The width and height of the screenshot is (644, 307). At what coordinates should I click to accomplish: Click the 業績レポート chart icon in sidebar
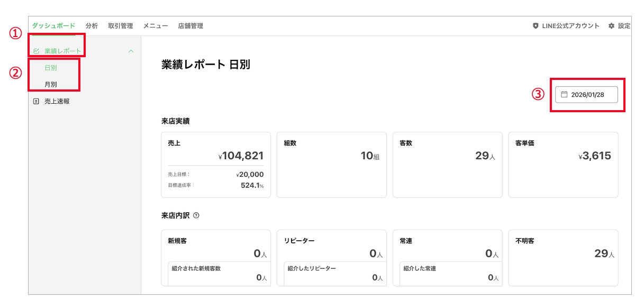click(35, 50)
